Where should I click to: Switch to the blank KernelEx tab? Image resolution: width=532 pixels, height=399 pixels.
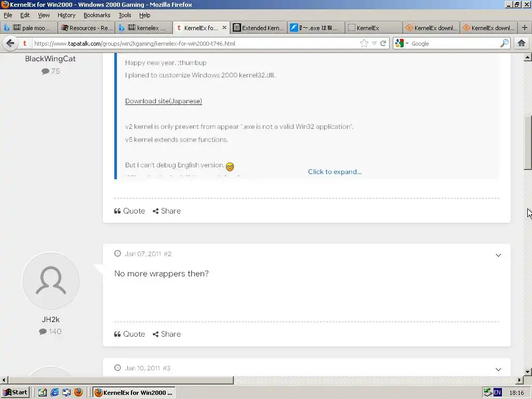coord(373,28)
